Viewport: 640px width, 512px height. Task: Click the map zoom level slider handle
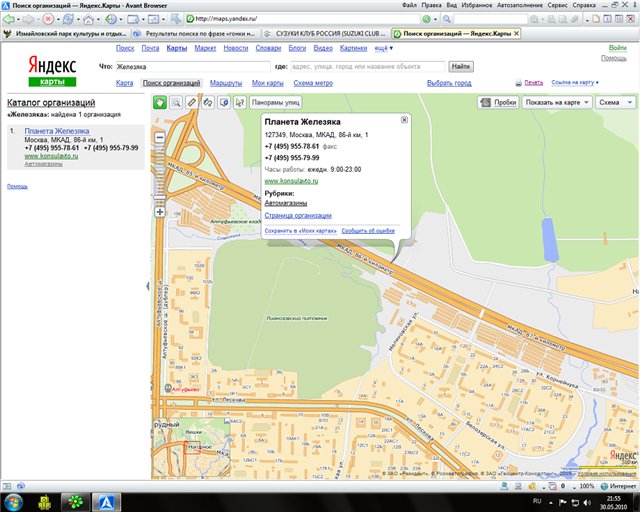(160, 198)
